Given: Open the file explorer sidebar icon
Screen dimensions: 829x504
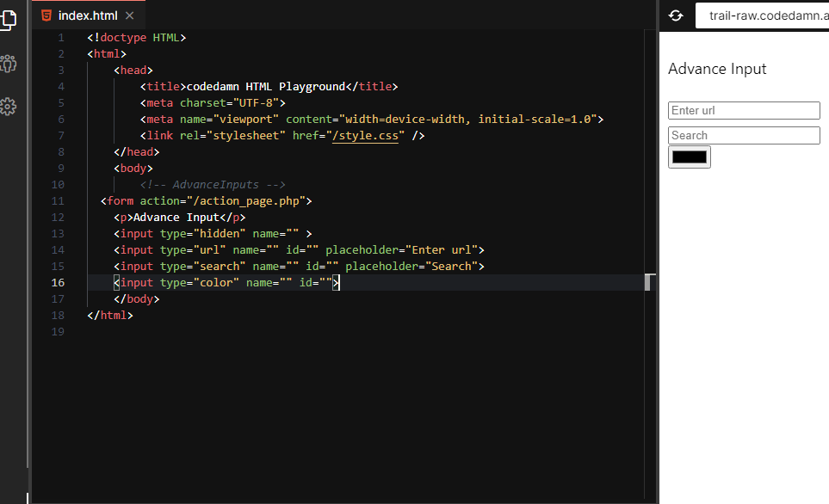Looking at the screenshot, I should [9, 20].
